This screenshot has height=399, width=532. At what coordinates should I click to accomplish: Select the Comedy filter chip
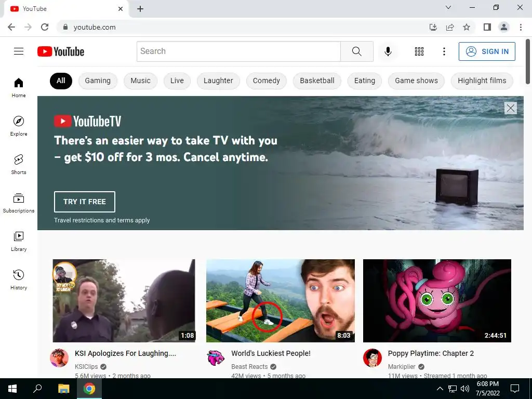tap(267, 81)
